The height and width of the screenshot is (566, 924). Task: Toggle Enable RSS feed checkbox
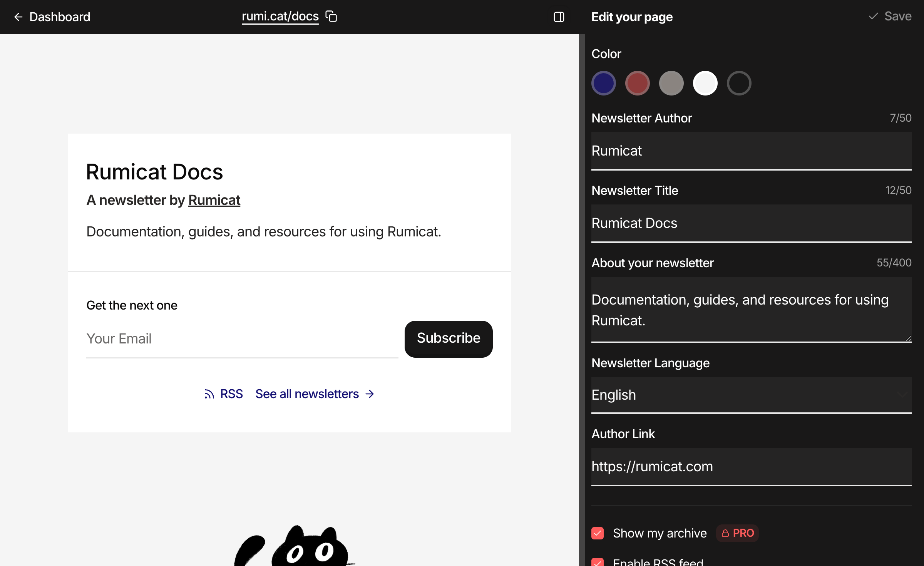click(x=598, y=562)
